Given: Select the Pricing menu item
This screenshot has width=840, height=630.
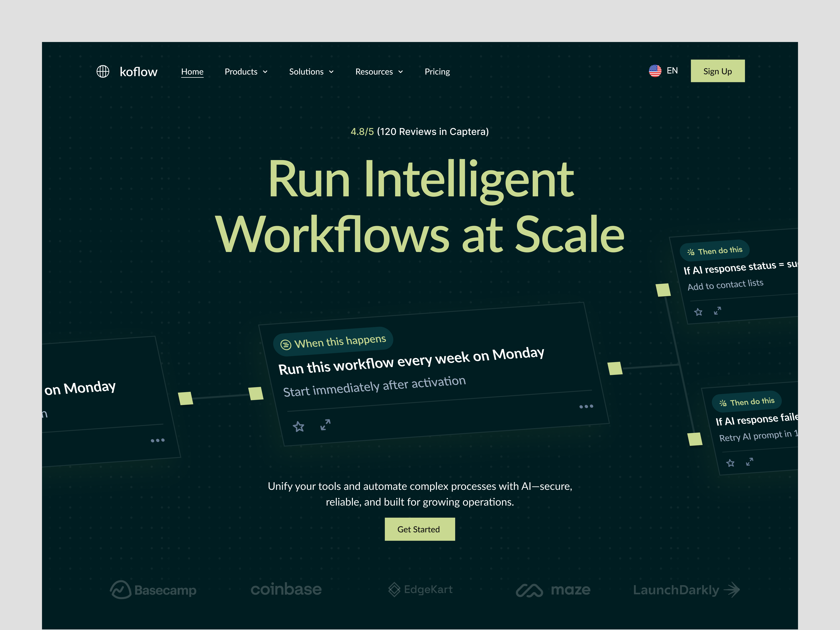Looking at the screenshot, I should [437, 71].
